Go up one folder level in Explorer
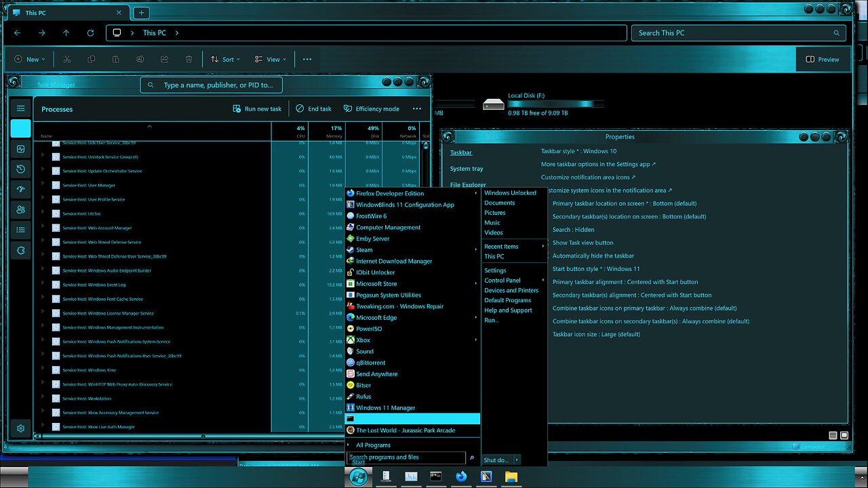868x488 pixels. point(66,33)
